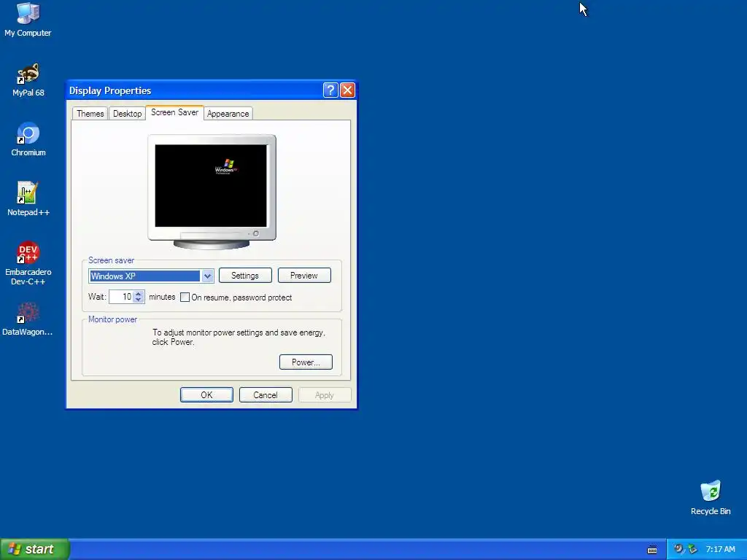
Task: Click the on-screen keyboard tray icon
Action: click(x=652, y=550)
